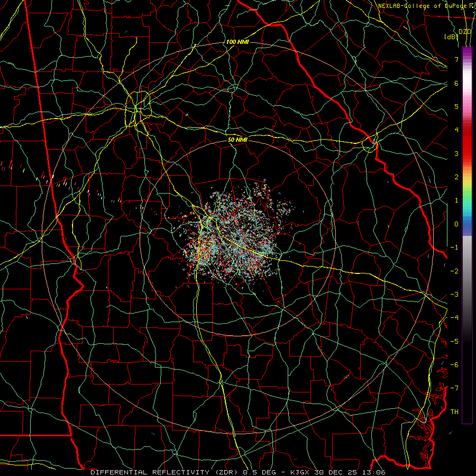Click the "5" tick label on color scale
The height and width of the screenshot is (476, 476).
coord(456,106)
